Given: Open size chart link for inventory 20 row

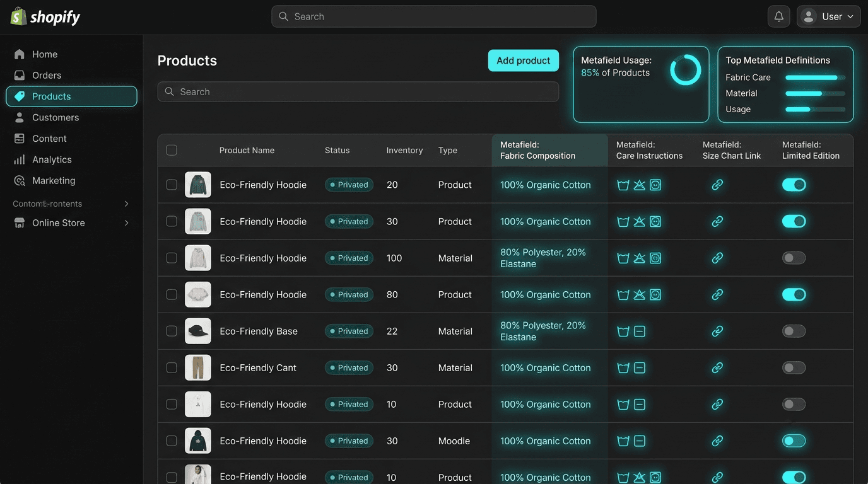Looking at the screenshot, I should [x=717, y=185].
